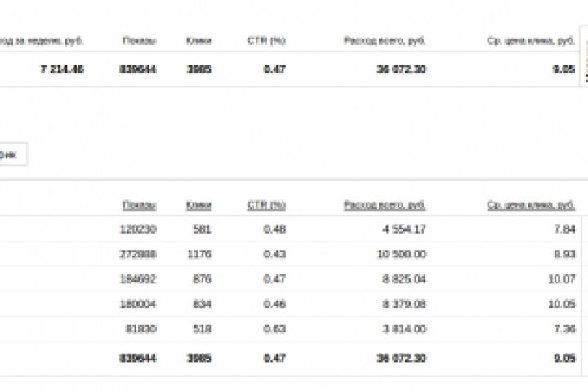Sort by underlined "Ср. цена клика, руб." header
Image resolution: width=588 pixels, height=392 pixels.
click(530, 204)
